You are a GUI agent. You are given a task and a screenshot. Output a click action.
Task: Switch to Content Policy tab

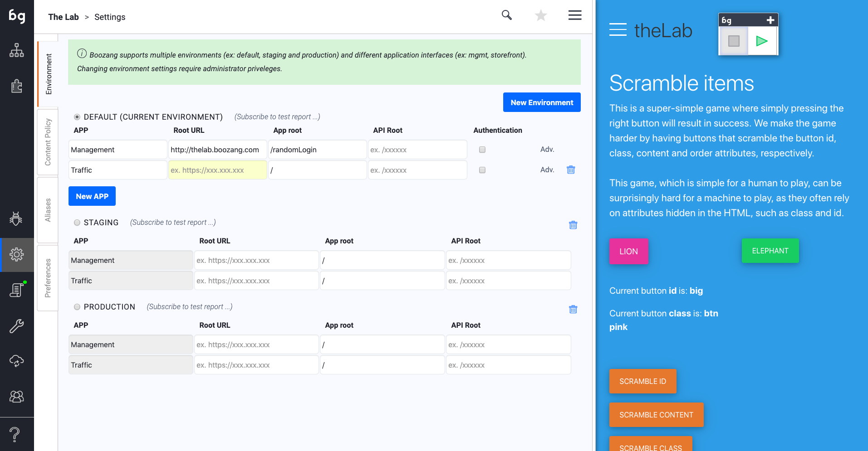tap(48, 142)
